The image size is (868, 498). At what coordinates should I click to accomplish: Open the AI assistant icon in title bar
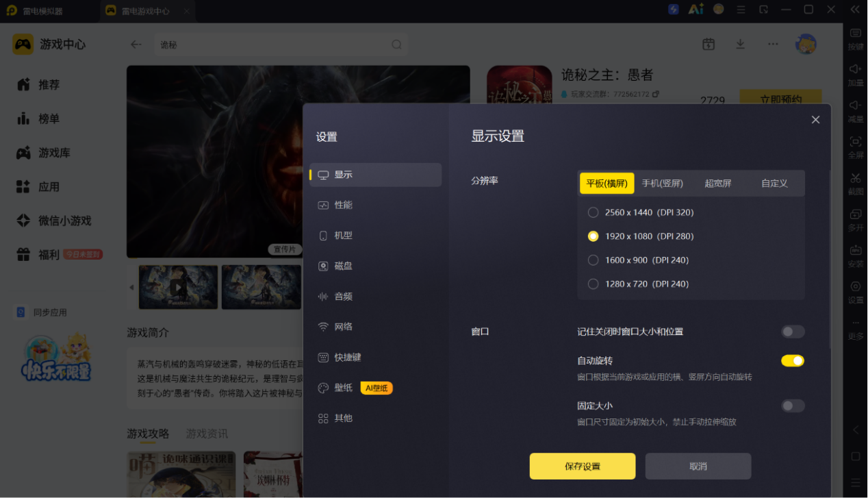pyautogui.click(x=696, y=10)
